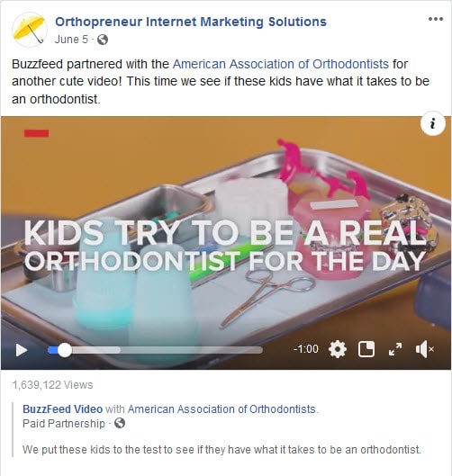Enter fullscreen video mode
The height and width of the screenshot is (476, 452).
[x=395, y=349]
